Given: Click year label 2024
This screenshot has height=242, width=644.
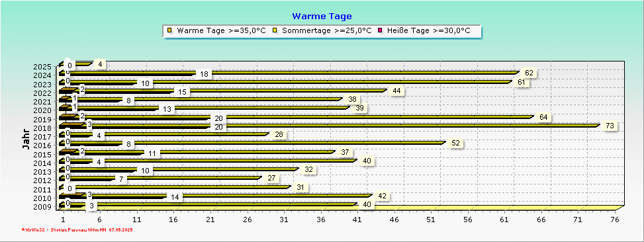Looking at the screenshot, I should [43, 75].
